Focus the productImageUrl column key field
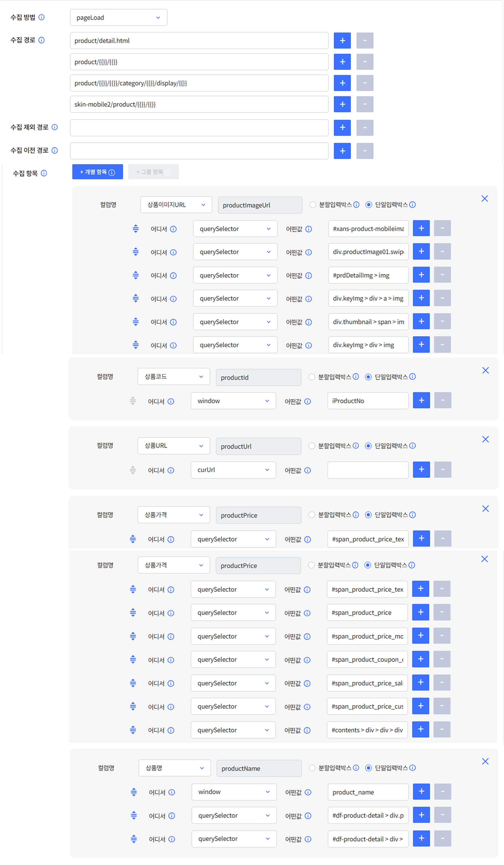This screenshot has height=865, width=504. coord(260,205)
